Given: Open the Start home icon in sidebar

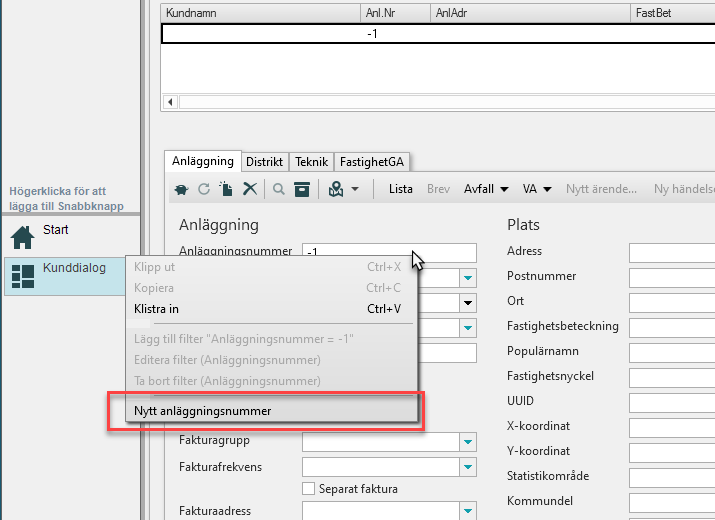Looking at the screenshot, I should pos(22,237).
